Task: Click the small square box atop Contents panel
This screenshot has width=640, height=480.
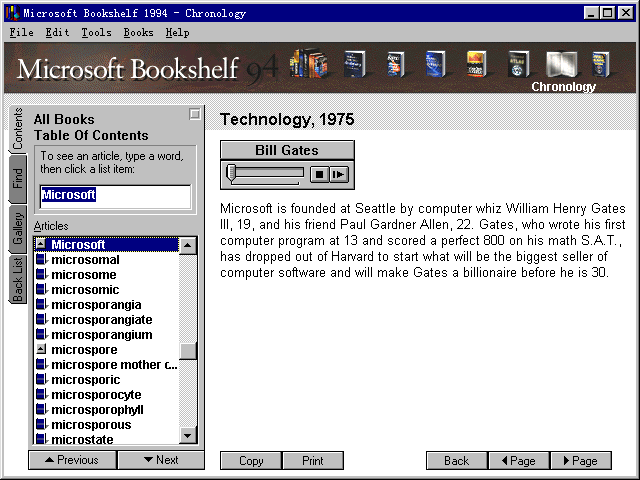Action: [x=195, y=114]
